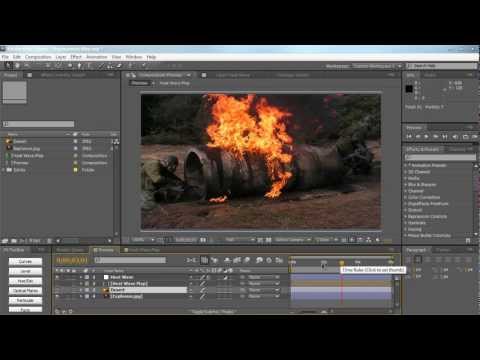Open the Workspace dropdown

[x=377, y=66]
